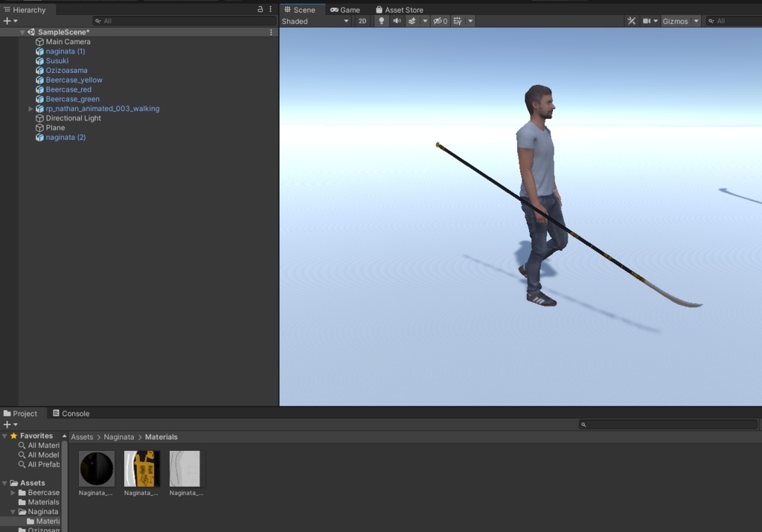Image resolution: width=762 pixels, height=532 pixels.
Task: Open Gizmos dropdown arrow
Action: pos(697,21)
